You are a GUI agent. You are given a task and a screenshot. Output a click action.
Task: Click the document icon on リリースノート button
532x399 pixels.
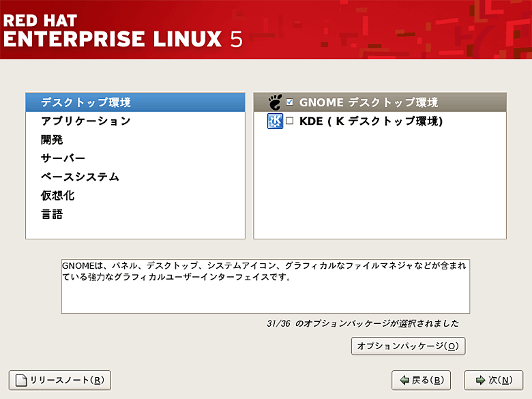pos(21,380)
